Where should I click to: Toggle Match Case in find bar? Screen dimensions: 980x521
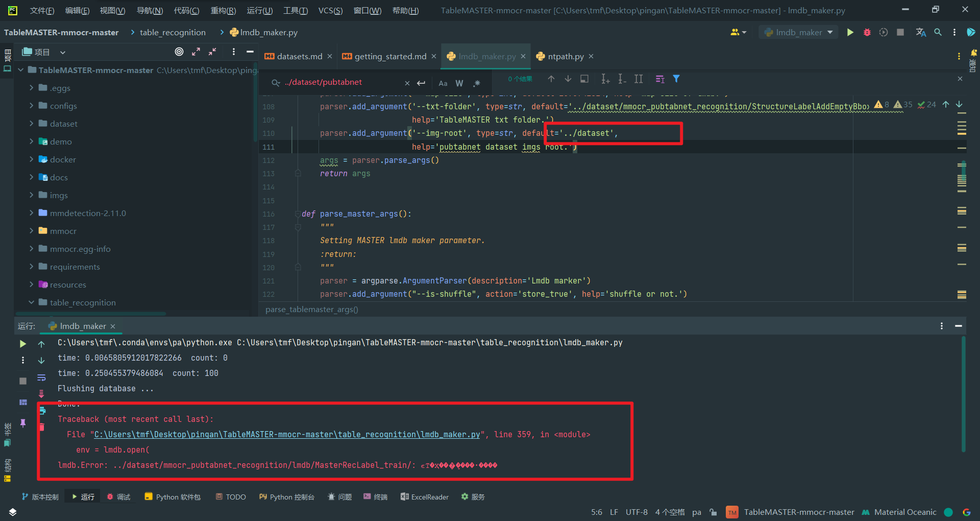pyautogui.click(x=443, y=83)
